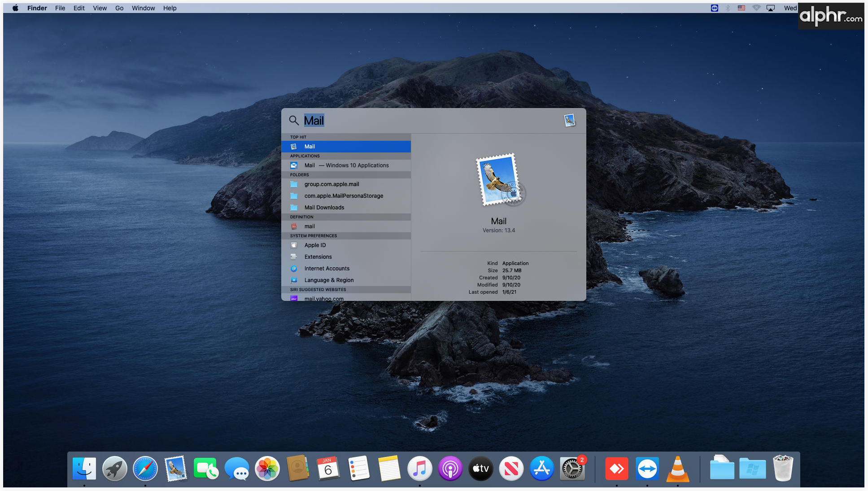Open TeamViewer icon in Dock
Viewport: 868px width, 491px height.
(x=647, y=469)
